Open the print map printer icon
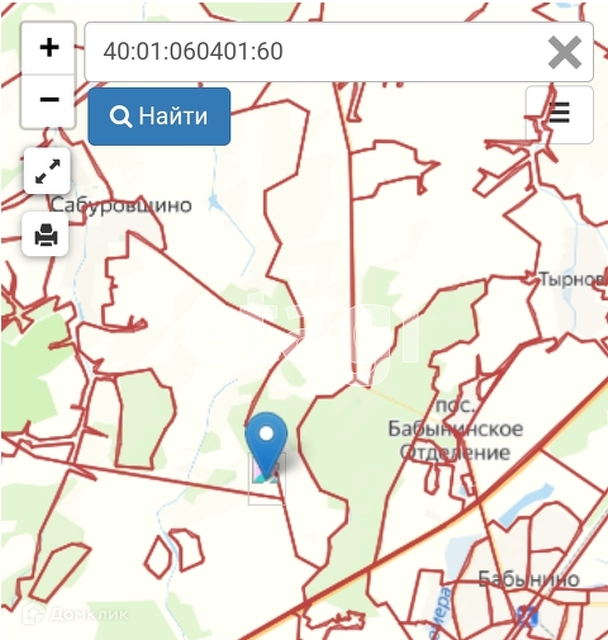 pos(46,234)
